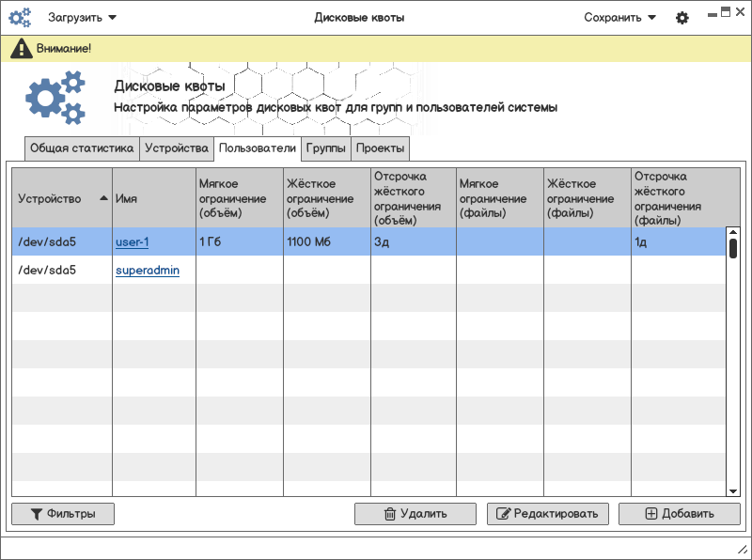Click the large gears logo image
This screenshot has width=752, height=560.
(55, 99)
